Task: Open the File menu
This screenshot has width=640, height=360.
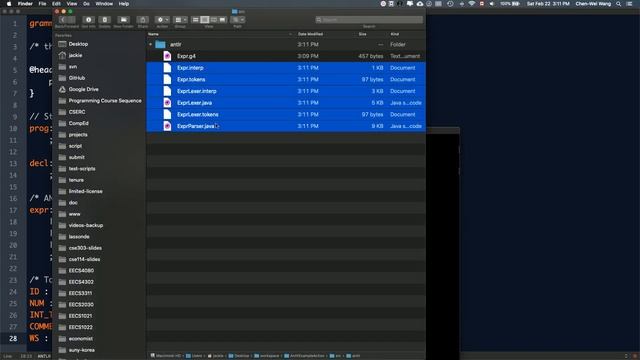Action: (x=42, y=4)
